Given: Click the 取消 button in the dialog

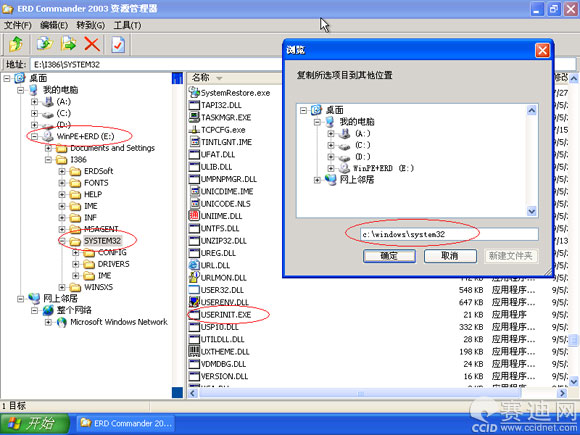Looking at the screenshot, I should tap(450, 256).
